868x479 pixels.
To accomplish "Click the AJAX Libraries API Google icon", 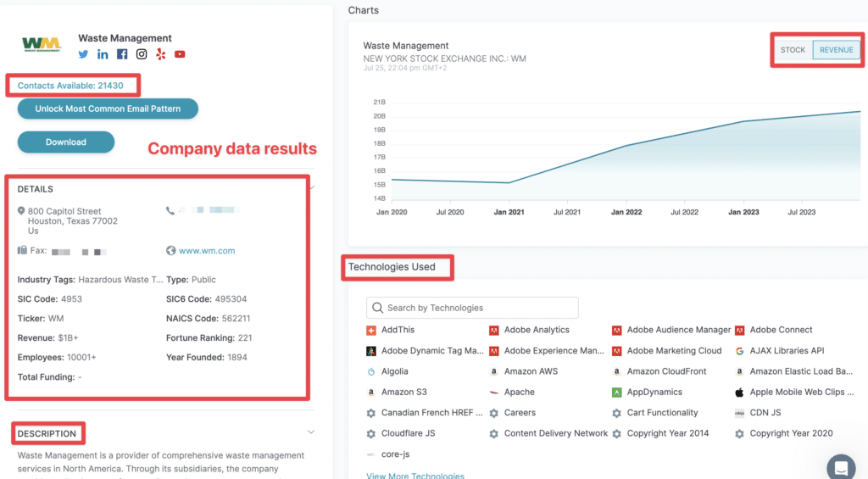I will (739, 351).
